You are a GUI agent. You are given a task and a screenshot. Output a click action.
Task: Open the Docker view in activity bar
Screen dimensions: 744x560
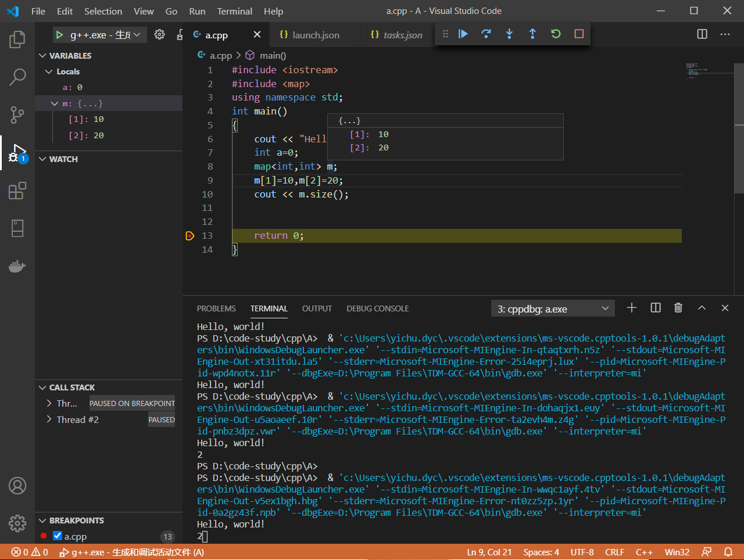[x=17, y=267]
